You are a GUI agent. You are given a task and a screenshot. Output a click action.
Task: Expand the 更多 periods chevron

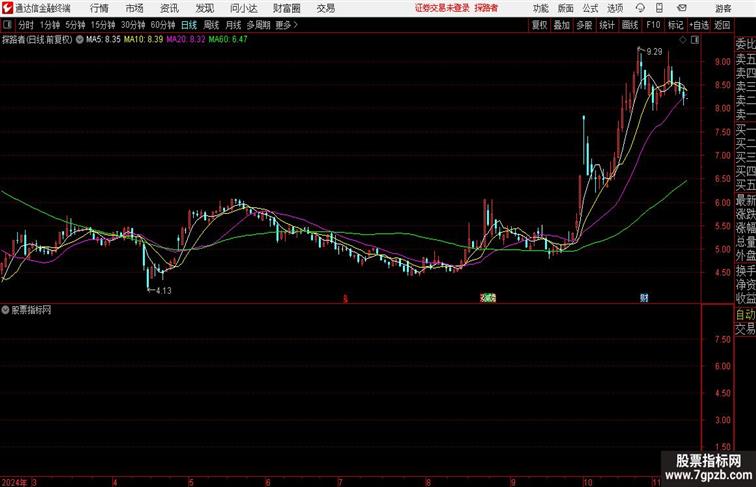287,25
